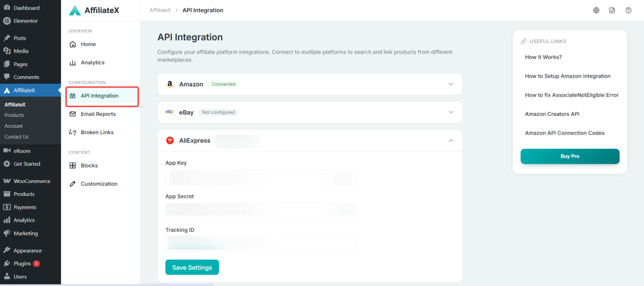The height and width of the screenshot is (286, 644).
Task: Click the Elementor sidebar icon
Action: (7, 21)
